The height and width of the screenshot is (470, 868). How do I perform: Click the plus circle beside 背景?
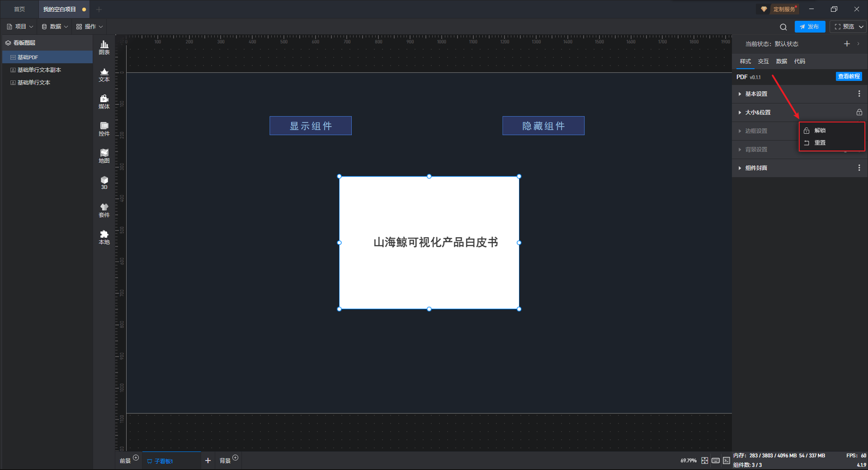click(x=235, y=458)
